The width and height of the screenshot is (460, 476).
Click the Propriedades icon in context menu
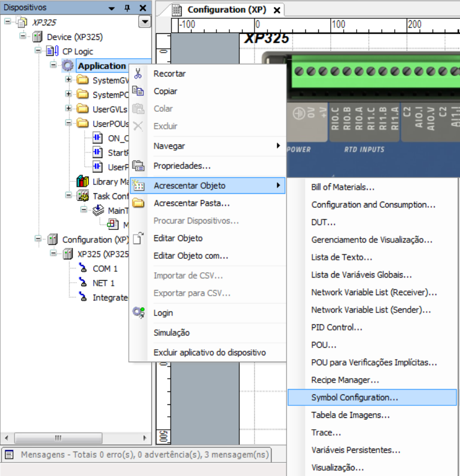(138, 166)
